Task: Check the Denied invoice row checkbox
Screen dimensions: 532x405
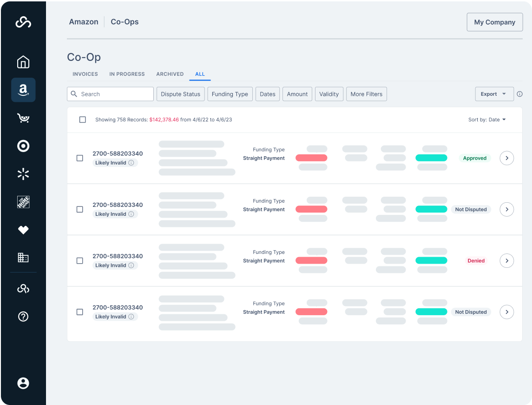Action: (x=80, y=261)
